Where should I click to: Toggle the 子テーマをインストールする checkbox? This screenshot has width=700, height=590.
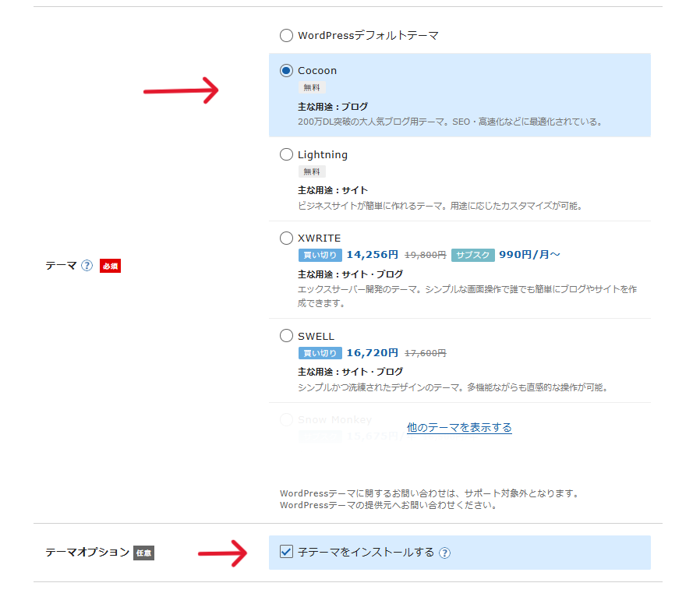286,552
